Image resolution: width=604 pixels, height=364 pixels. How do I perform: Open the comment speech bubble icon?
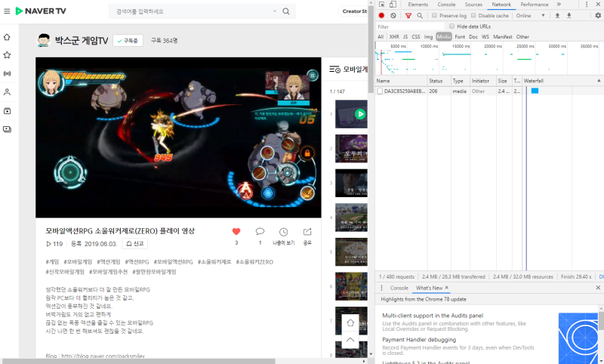(260, 232)
